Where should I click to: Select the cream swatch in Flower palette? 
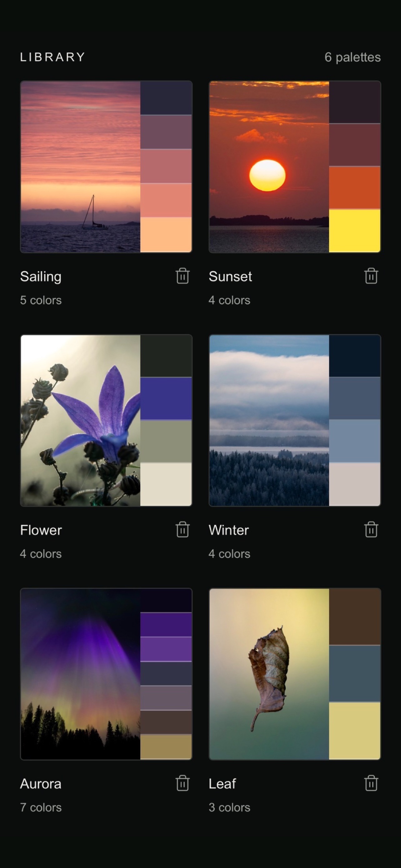(x=166, y=484)
